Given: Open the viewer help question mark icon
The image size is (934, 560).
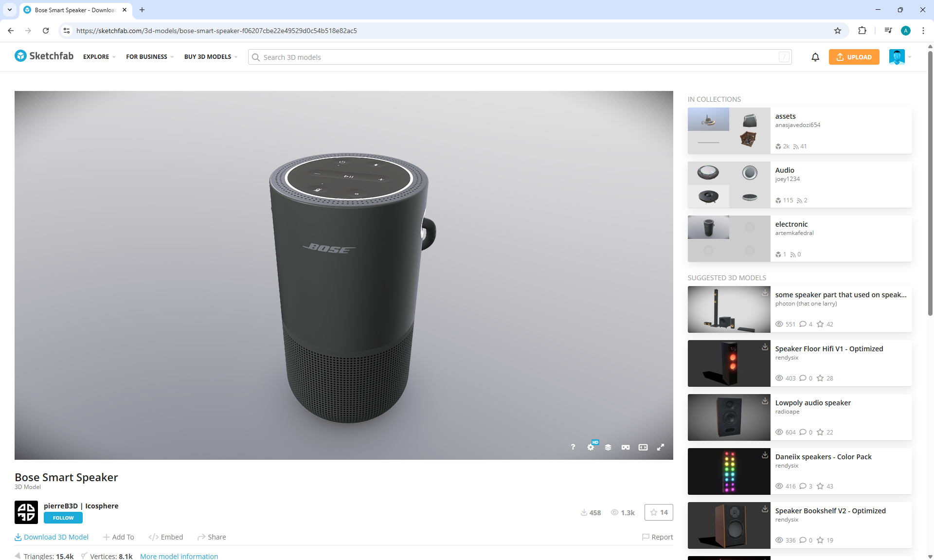Looking at the screenshot, I should [x=573, y=447].
